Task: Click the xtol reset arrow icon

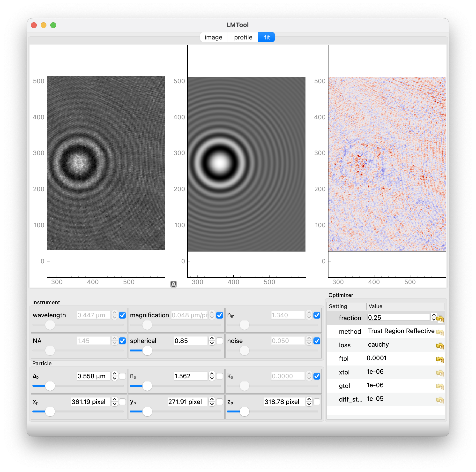Action: [x=440, y=373]
